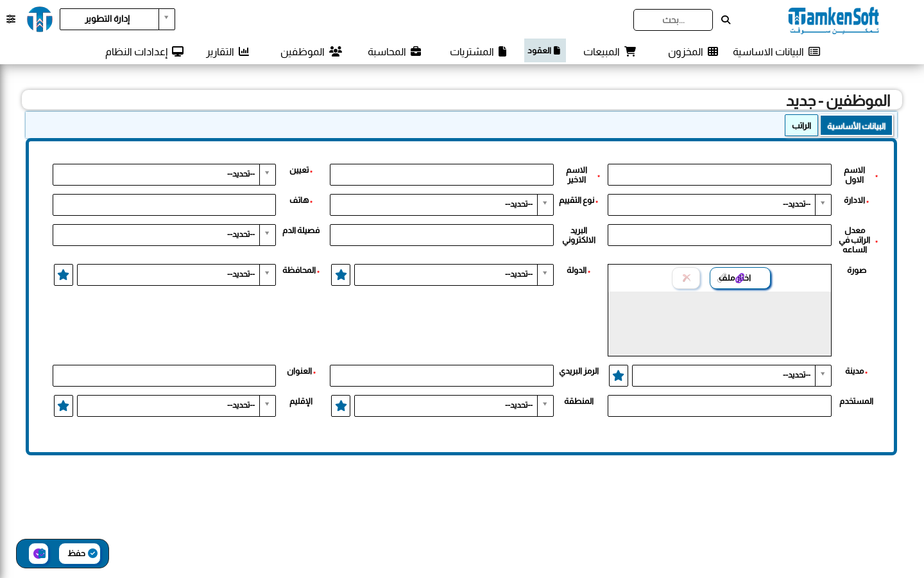924x578 pixels.
Task: Click the star button beside الإقليم dropdown
Action: [64, 406]
